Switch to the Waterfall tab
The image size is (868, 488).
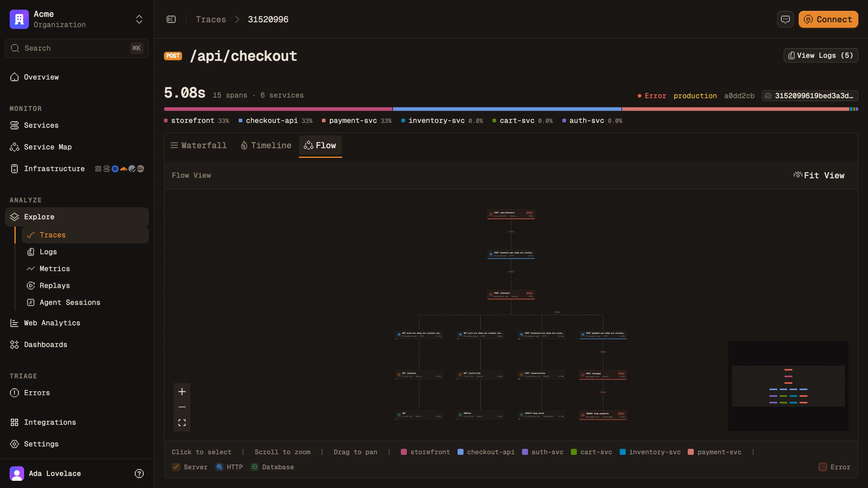(x=199, y=145)
